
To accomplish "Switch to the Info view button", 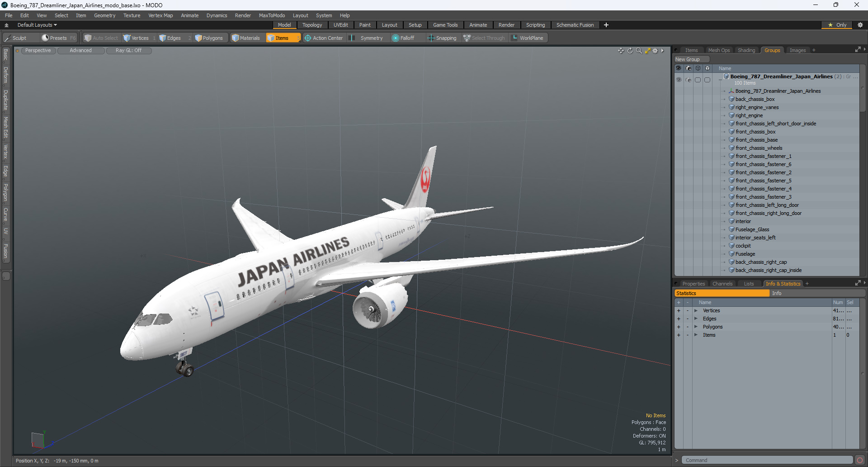I will (x=817, y=293).
